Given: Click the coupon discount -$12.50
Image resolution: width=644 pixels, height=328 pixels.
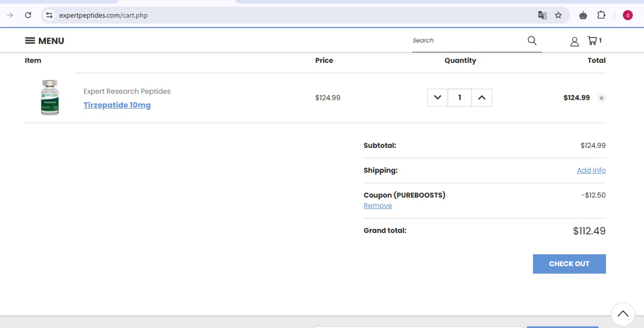Looking at the screenshot, I should pos(593,195).
